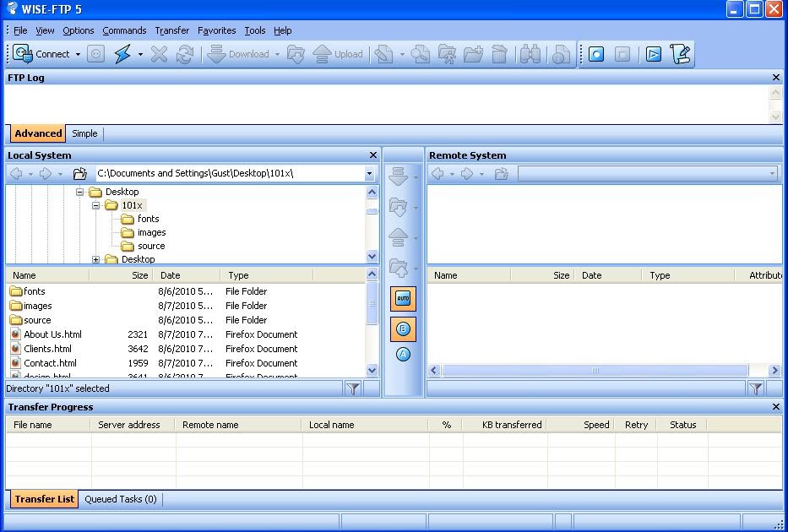The height and width of the screenshot is (532, 788).
Task: Switch to the Simple log tab
Action: coord(84,133)
